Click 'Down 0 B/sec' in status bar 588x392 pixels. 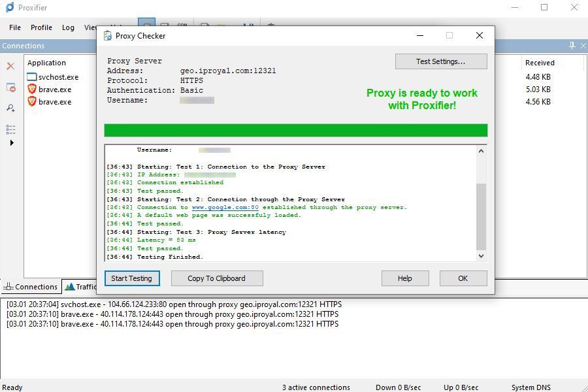point(399,387)
